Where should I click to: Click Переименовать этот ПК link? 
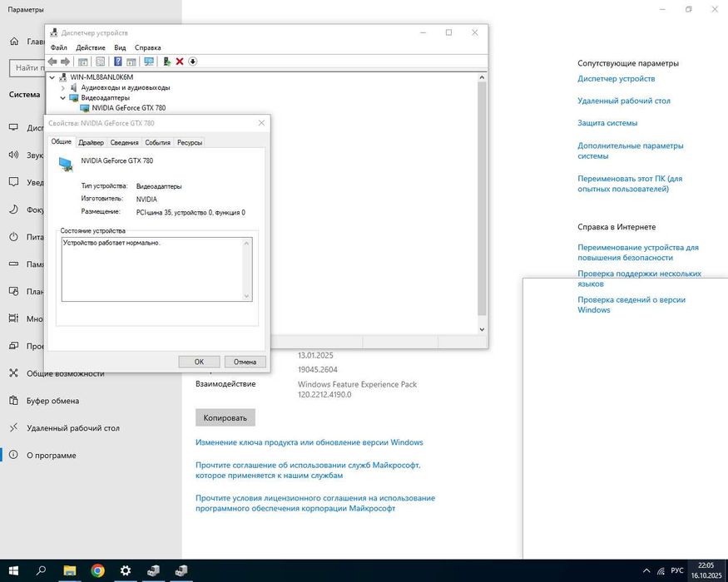click(630, 184)
